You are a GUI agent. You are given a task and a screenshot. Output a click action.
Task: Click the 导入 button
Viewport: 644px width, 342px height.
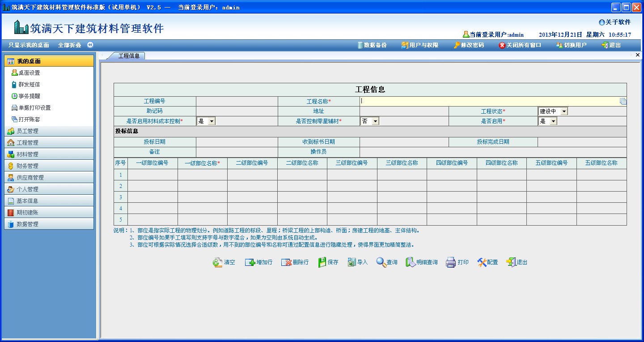[357, 262]
